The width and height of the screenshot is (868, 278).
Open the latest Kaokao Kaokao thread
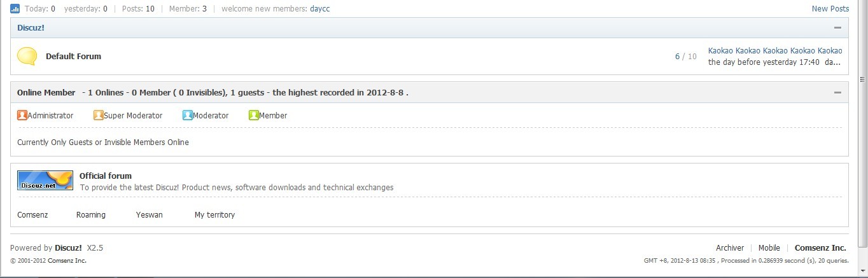coord(775,51)
